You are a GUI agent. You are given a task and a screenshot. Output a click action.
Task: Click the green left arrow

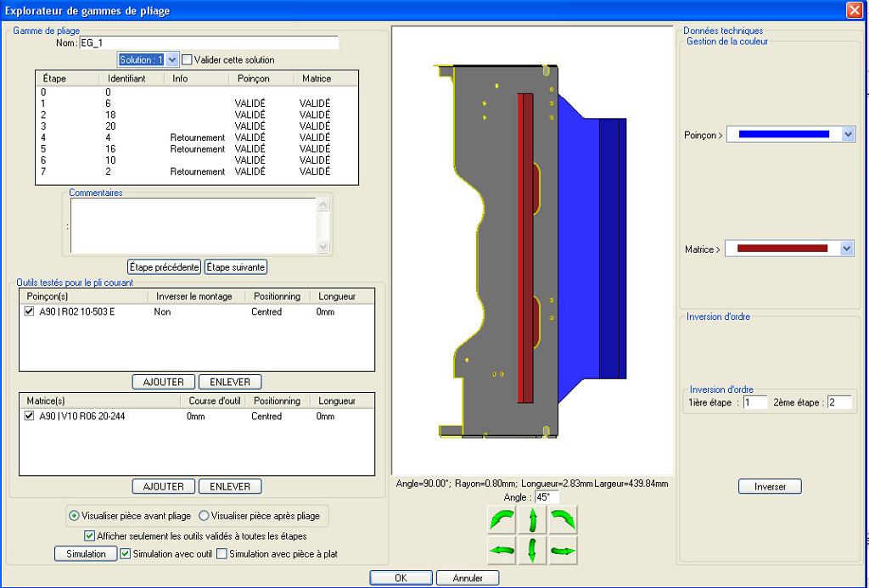[502, 551]
